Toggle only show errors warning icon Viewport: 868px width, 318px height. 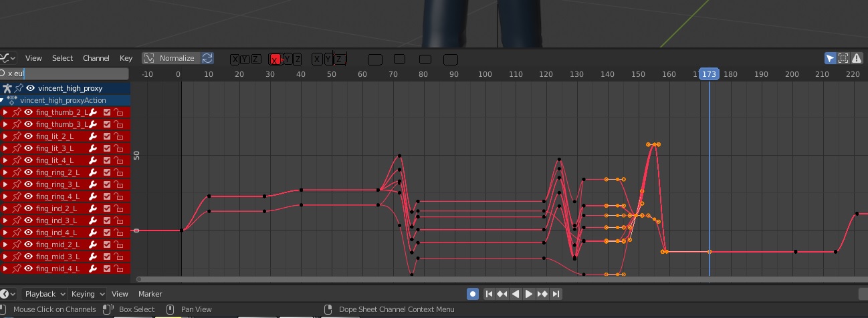856,58
